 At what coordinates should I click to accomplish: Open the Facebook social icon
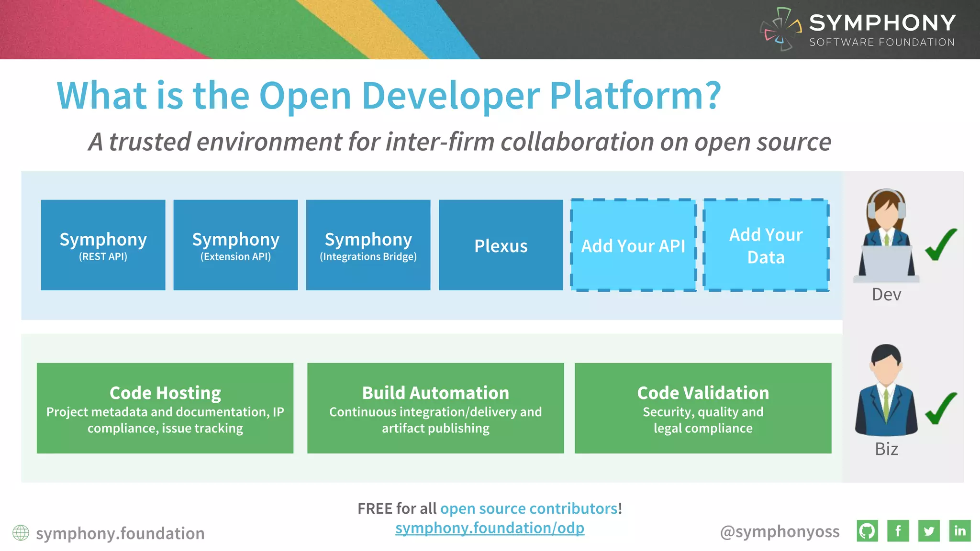(898, 531)
